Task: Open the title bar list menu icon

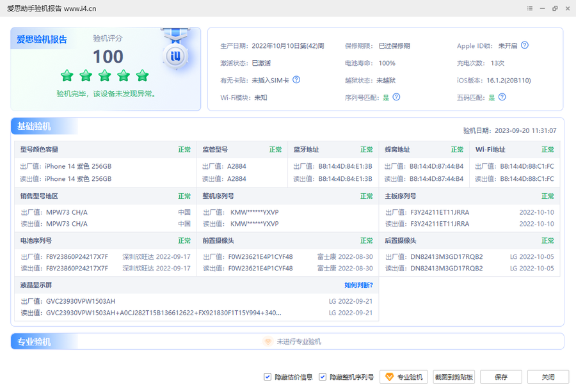Action: point(530,8)
